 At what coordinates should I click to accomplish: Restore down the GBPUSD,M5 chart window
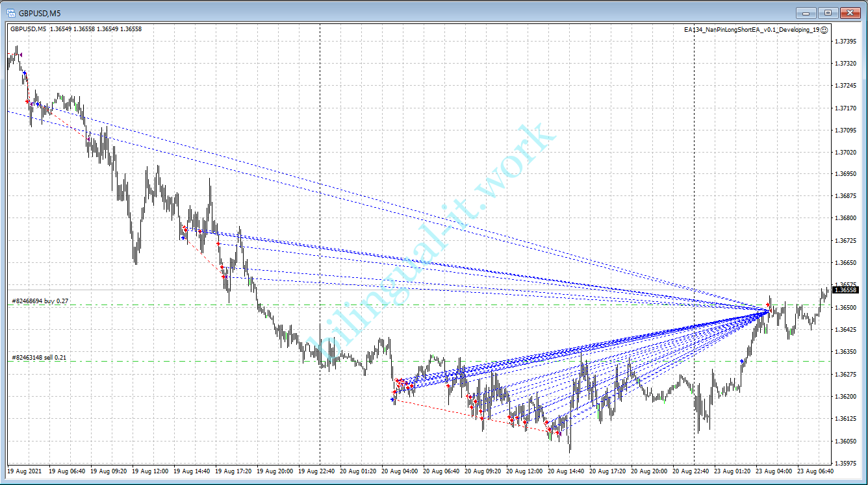(828, 12)
